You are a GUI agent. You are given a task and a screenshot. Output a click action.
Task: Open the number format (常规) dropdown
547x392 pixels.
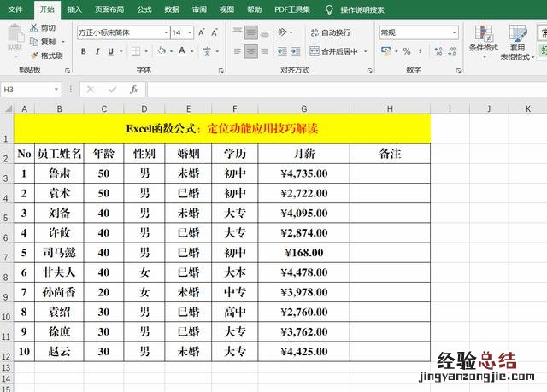pyautogui.click(x=454, y=32)
